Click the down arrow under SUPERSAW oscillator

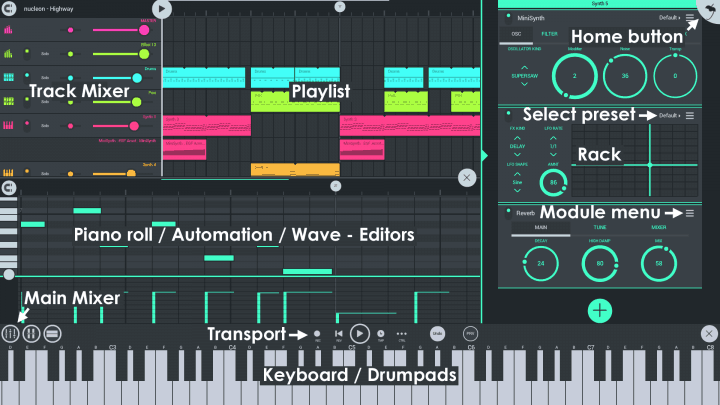click(524, 86)
